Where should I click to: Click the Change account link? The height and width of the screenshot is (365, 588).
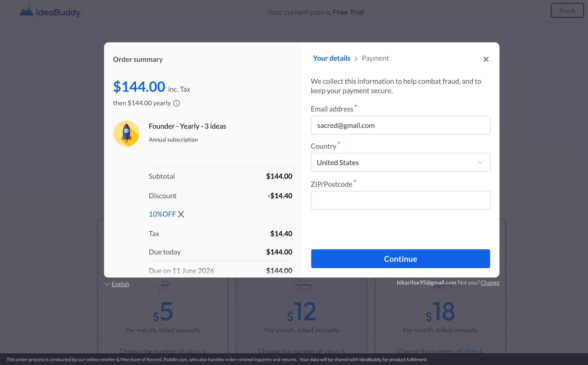(x=490, y=282)
